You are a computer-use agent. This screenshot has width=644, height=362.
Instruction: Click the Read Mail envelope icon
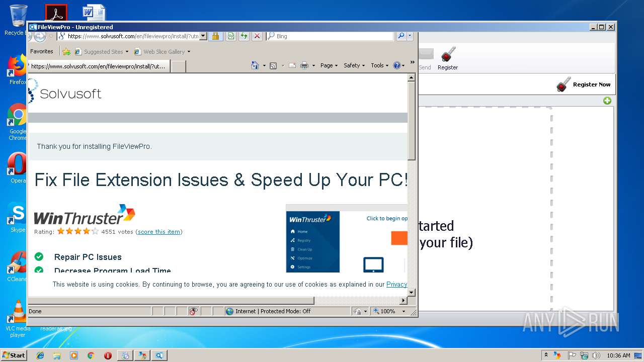tap(292, 65)
